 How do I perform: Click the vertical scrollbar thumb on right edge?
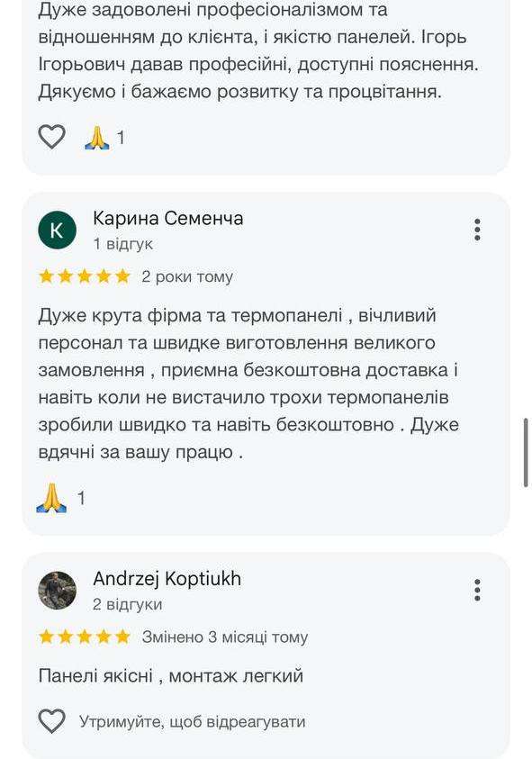click(x=526, y=453)
